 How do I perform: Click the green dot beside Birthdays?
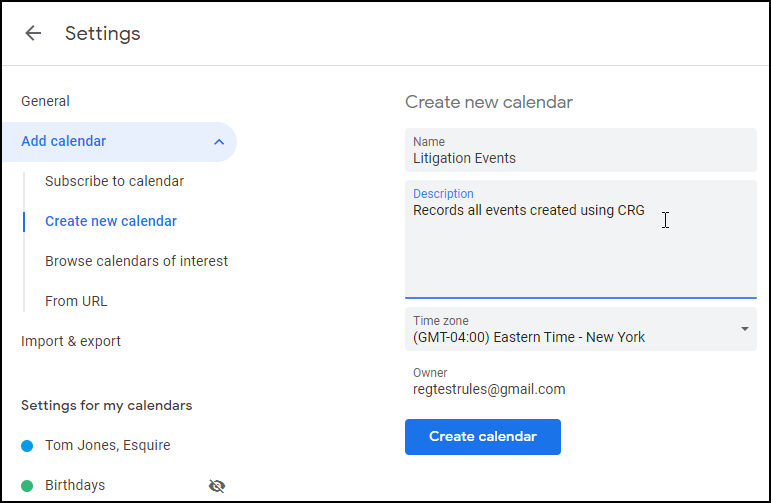click(27, 486)
